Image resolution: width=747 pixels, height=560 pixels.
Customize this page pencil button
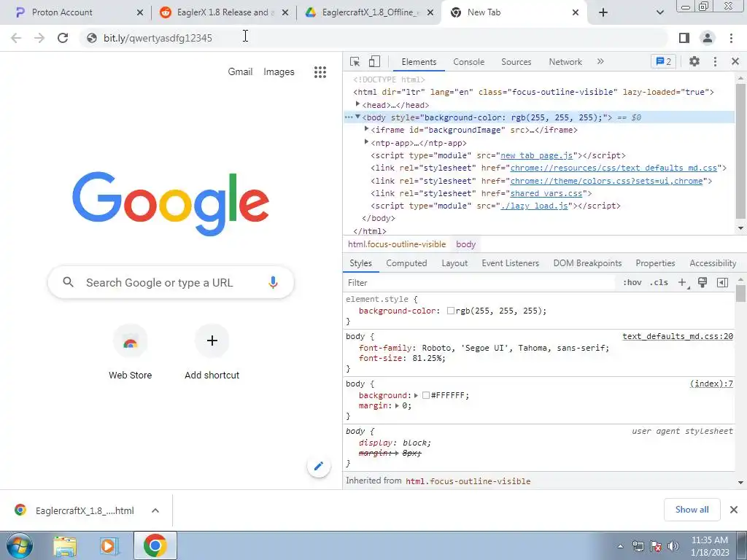pyautogui.click(x=319, y=466)
